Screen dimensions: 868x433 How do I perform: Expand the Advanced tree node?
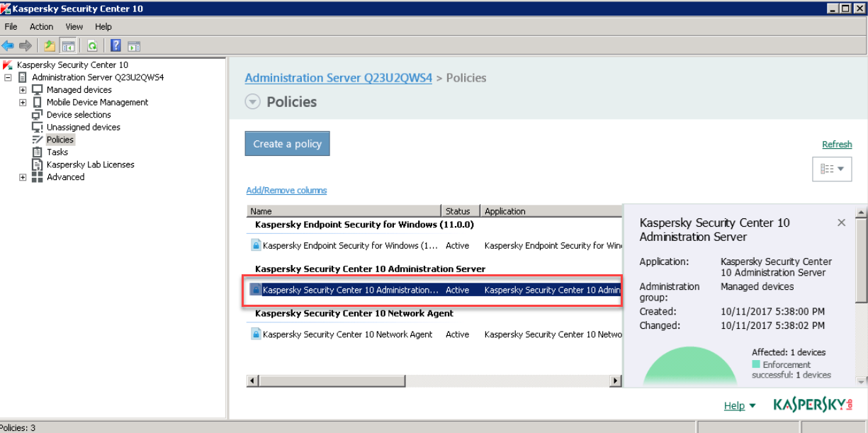tap(23, 177)
